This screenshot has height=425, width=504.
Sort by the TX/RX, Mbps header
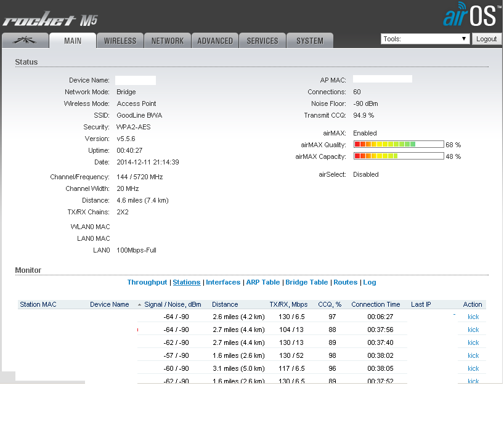[x=288, y=304]
